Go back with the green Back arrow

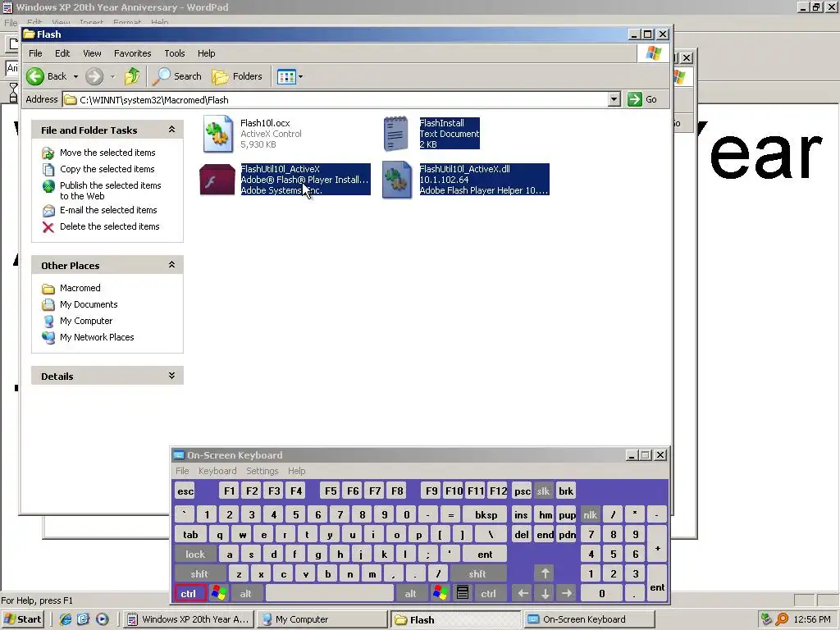(35, 76)
